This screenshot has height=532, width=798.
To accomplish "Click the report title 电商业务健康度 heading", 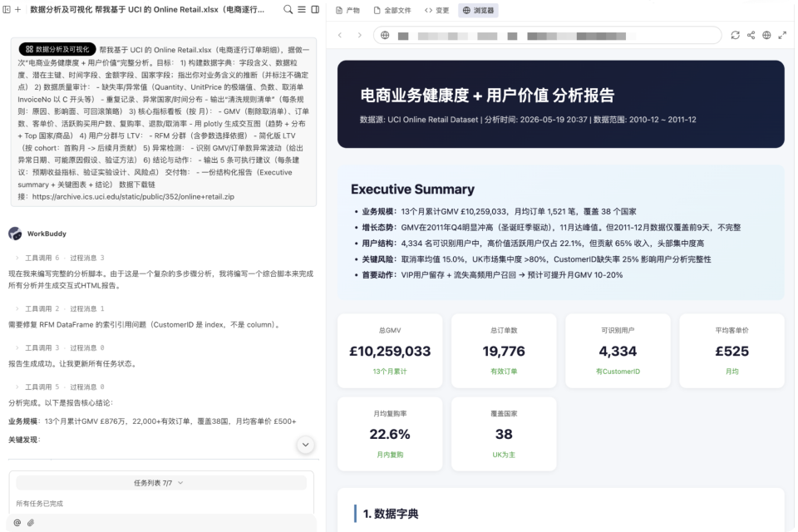I will coord(487,96).
